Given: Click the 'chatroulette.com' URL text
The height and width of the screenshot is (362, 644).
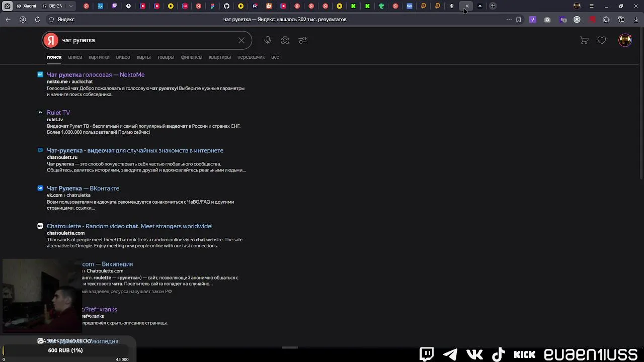Looking at the screenshot, I should point(65,233).
